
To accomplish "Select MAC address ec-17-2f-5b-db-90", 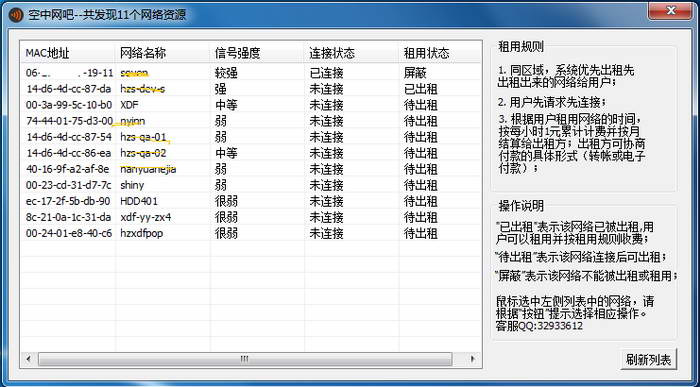I will tap(68, 201).
